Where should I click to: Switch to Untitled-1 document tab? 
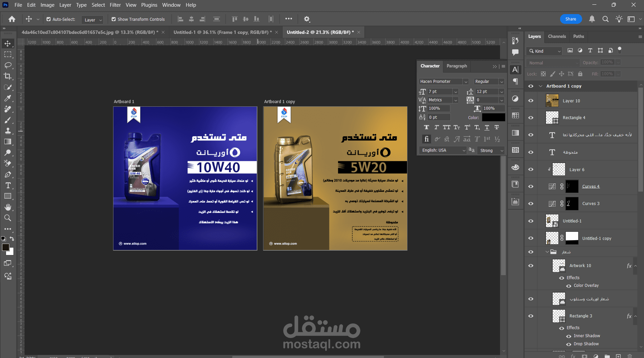[222, 32]
